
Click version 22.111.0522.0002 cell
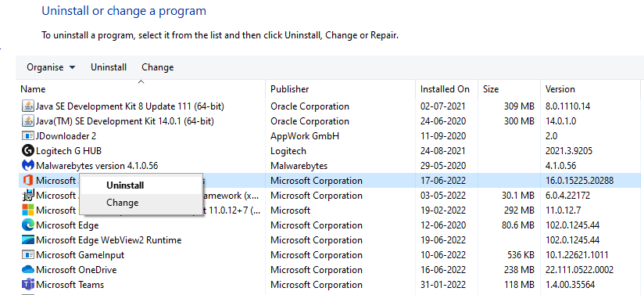coord(579,270)
